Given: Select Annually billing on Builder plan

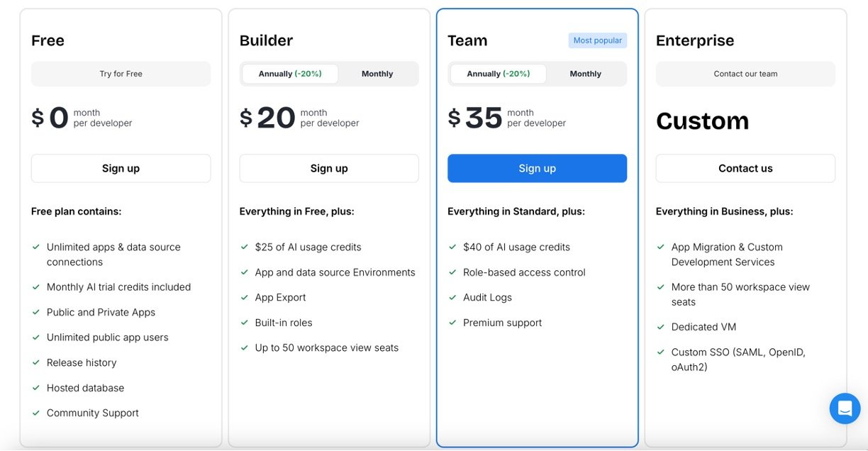Looking at the screenshot, I should pos(290,74).
